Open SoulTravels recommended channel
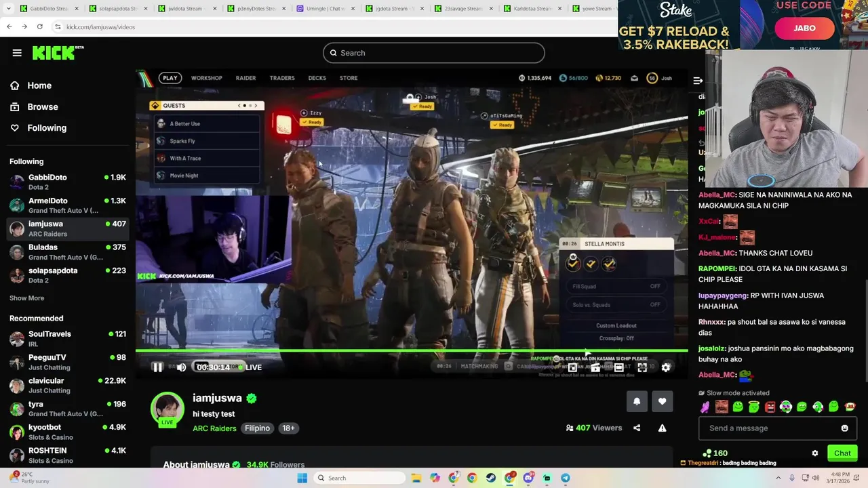Image resolution: width=868 pixels, height=488 pixels. pos(68,339)
